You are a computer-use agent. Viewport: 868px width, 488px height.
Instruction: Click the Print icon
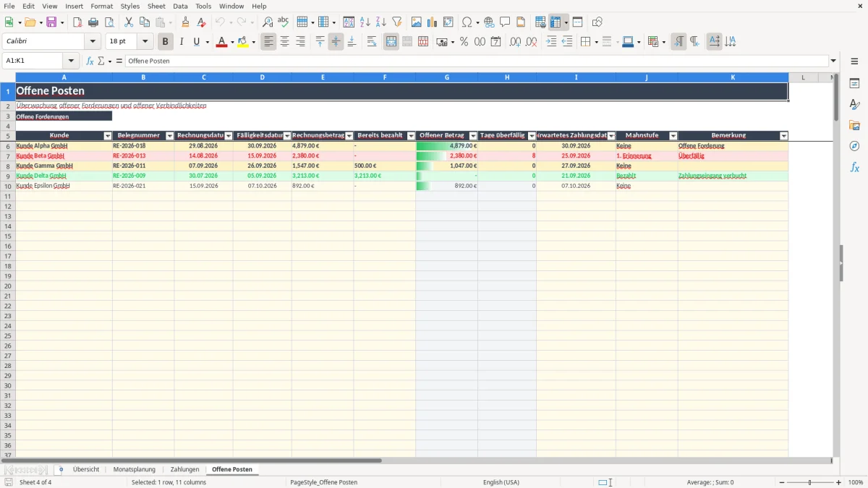point(93,22)
